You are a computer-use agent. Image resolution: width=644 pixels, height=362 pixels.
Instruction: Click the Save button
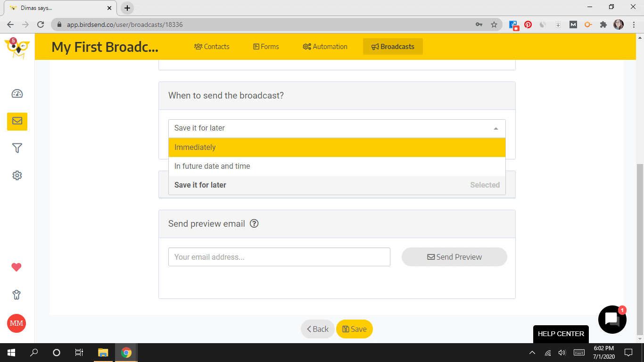point(355,329)
